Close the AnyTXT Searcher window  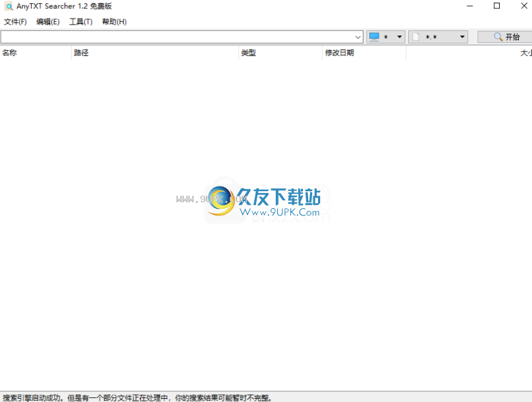pyautogui.click(x=524, y=6)
